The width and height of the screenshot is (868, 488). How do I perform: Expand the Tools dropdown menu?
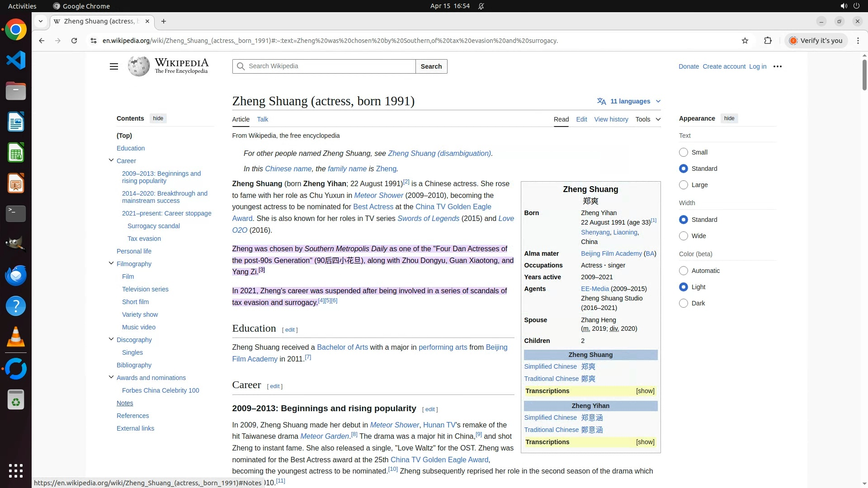tap(647, 119)
